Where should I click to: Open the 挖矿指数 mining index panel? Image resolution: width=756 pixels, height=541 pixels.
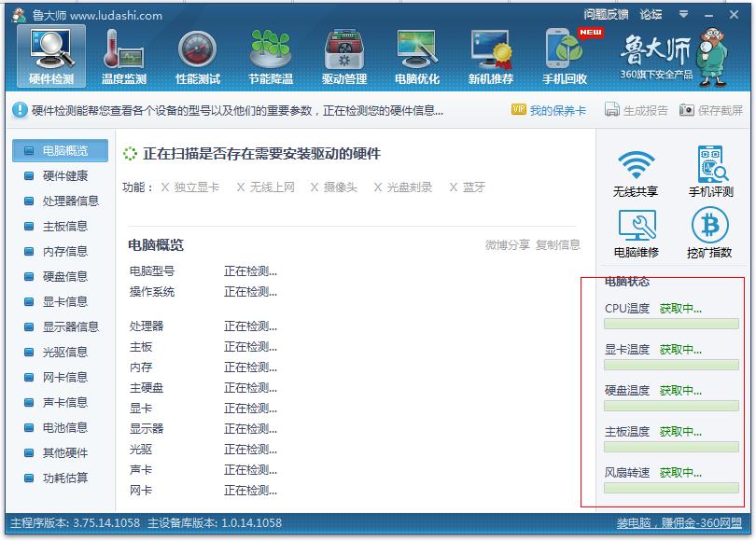click(711, 233)
